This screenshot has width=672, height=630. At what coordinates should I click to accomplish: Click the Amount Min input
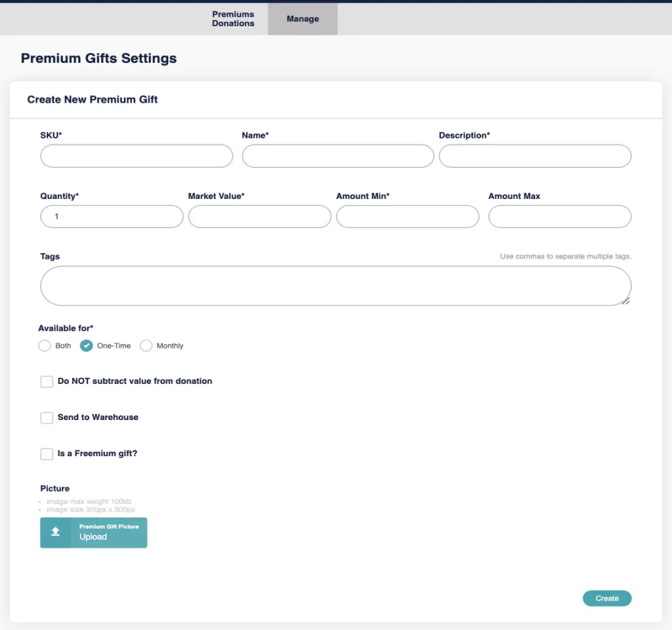click(x=408, y=217)
